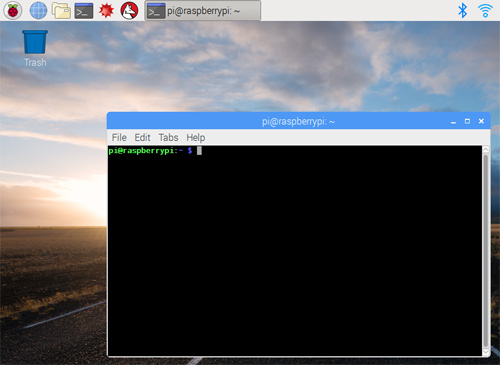
Task: Minimize the terminal window
Action: click(453, 122)
